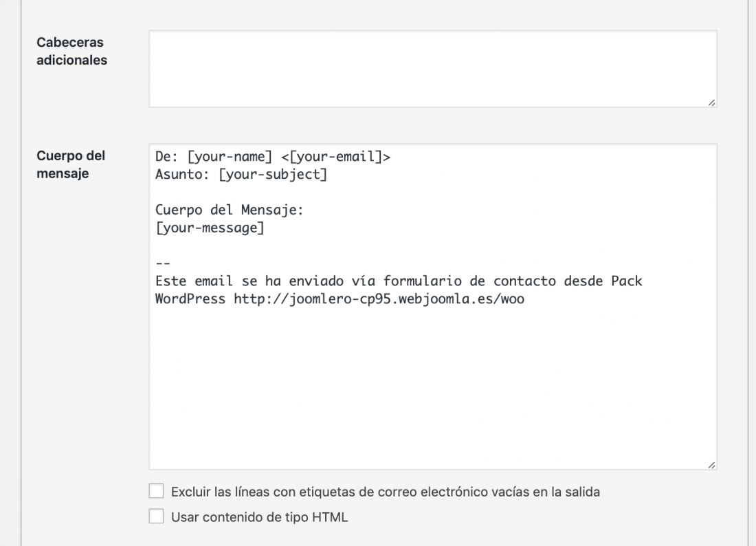
Task: Click the 'Usar contenido de tipo HTML' label text
Action: (259, 517)
